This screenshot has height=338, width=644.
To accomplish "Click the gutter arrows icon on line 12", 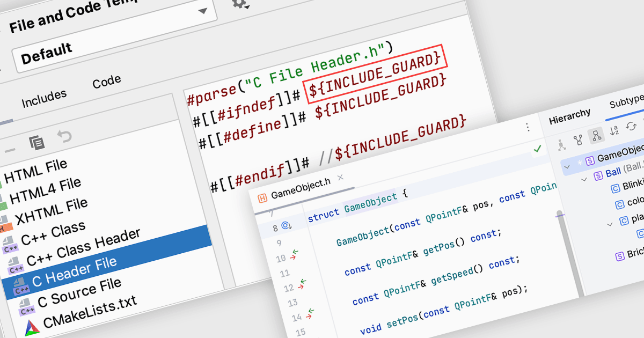I will pyautogui.click(x=302, y=284).
